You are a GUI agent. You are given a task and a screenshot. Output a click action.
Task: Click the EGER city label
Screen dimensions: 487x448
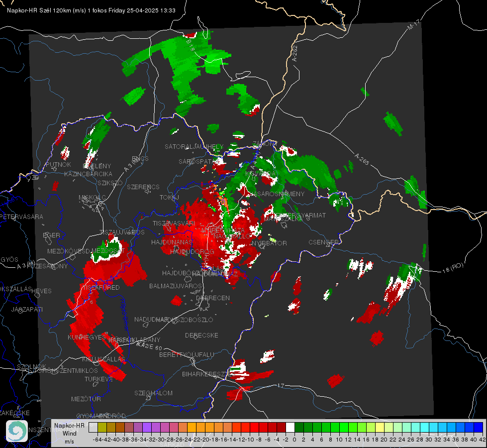click(x=51, y=235)
